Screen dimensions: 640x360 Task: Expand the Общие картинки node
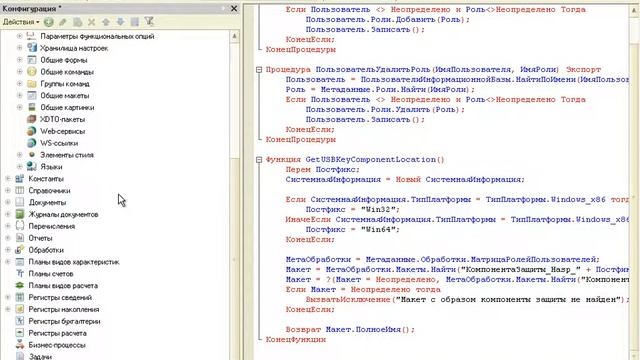tap(19, 107)
